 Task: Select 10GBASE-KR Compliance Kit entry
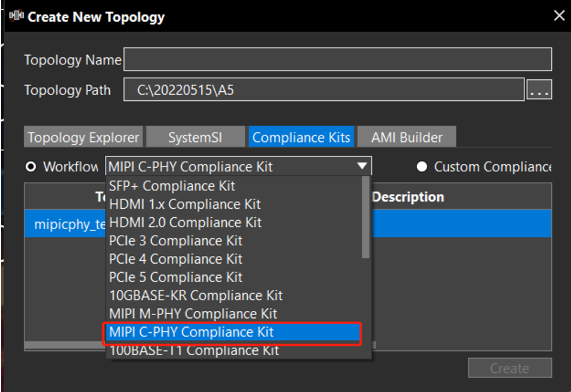click(234, 295)
